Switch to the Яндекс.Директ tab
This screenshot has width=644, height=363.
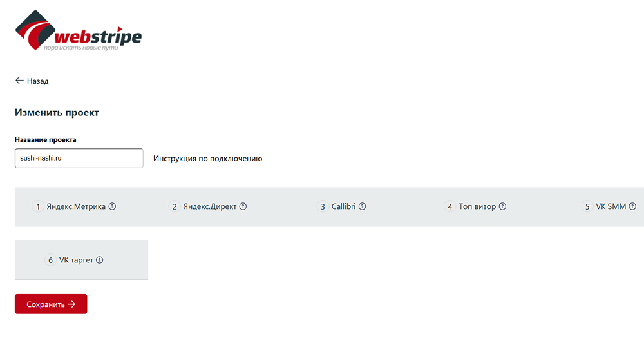[x=208, y=206]
